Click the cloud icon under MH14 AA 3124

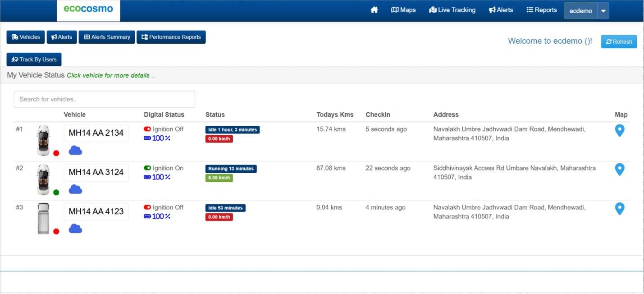(75, 190)
